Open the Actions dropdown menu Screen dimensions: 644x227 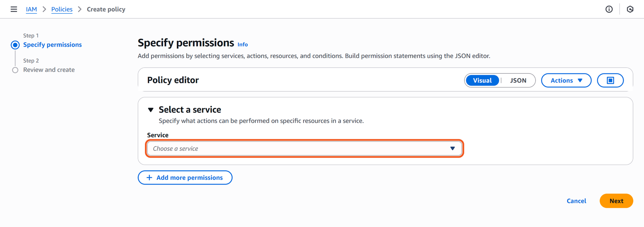click(x=566, y=80)
